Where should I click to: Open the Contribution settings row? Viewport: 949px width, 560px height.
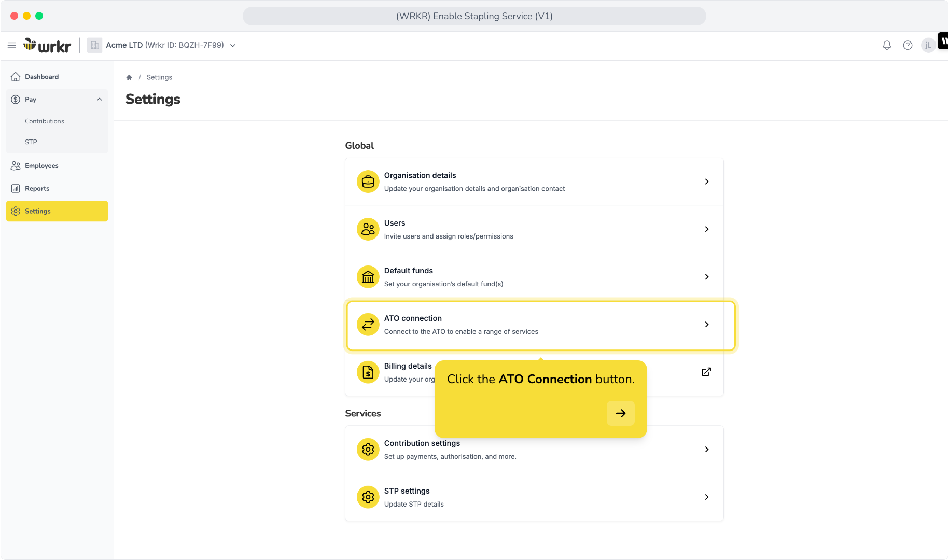click(534, 450)
